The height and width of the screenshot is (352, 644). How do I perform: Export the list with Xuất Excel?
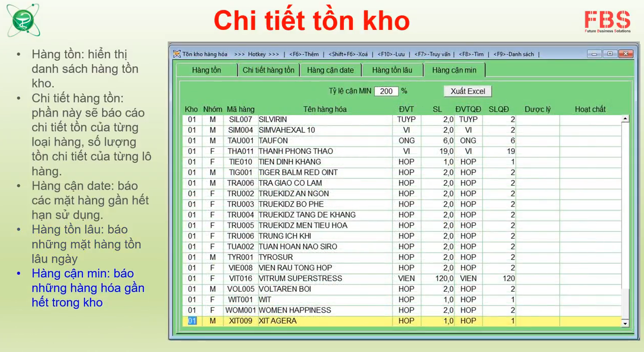tap(468, 91)
